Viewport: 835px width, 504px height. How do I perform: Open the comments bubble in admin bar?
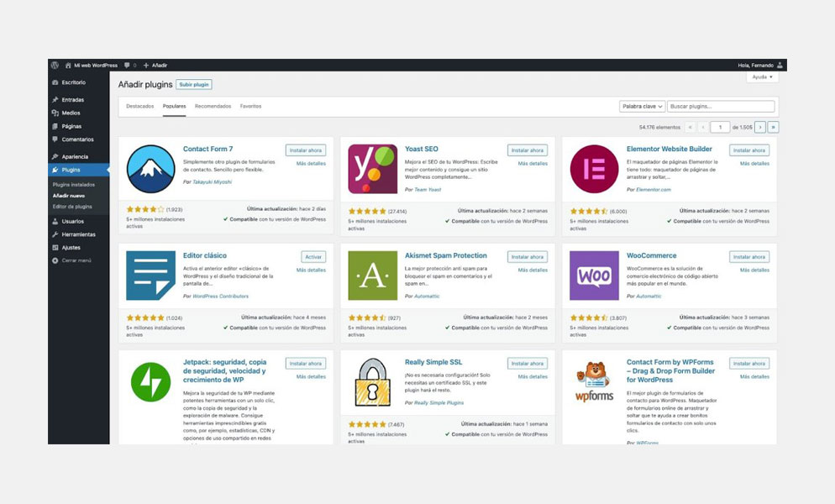pos(130,66)
